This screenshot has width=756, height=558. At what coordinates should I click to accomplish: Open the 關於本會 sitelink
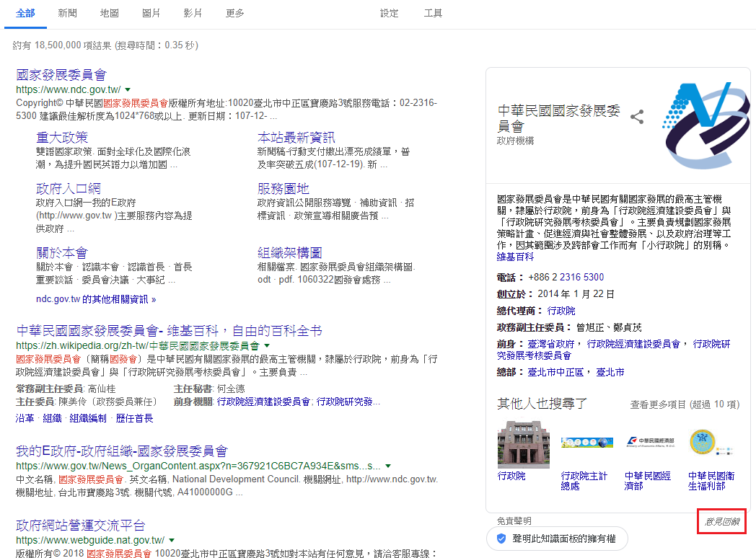click(62, 252)
